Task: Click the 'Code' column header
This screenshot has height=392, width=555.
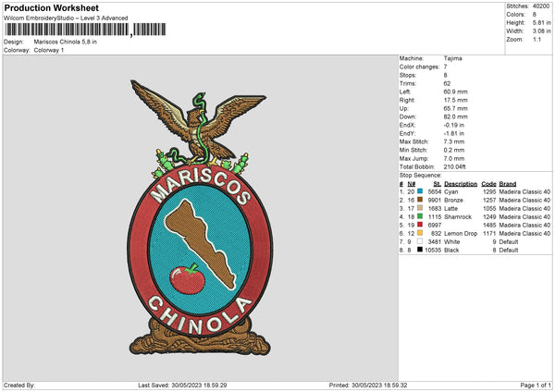Action: point(488,184)
